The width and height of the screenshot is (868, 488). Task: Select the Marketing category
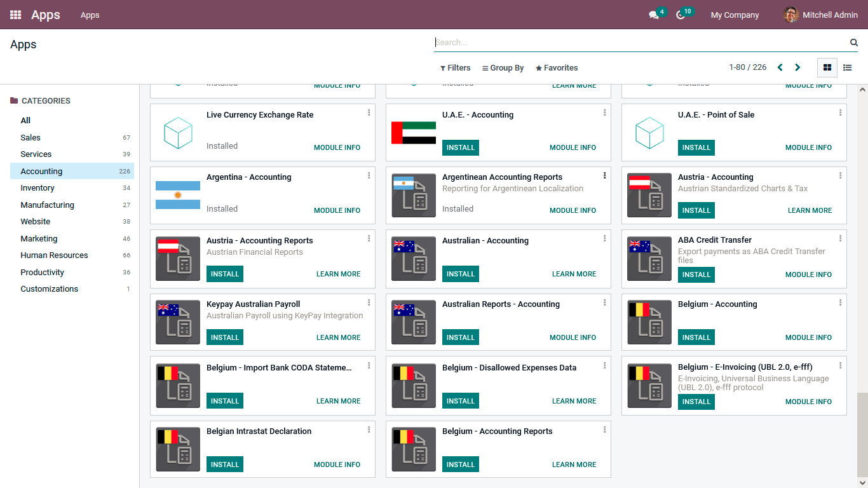tap(72, 238)
